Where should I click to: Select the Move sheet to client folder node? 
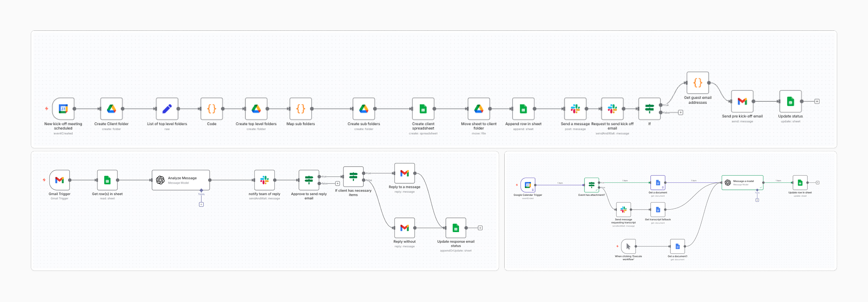[479, 109]
